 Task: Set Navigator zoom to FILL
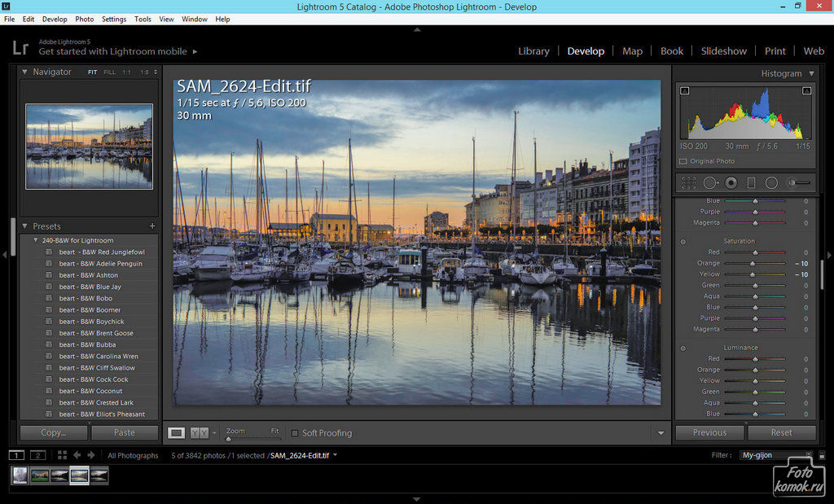click(110, 72)
